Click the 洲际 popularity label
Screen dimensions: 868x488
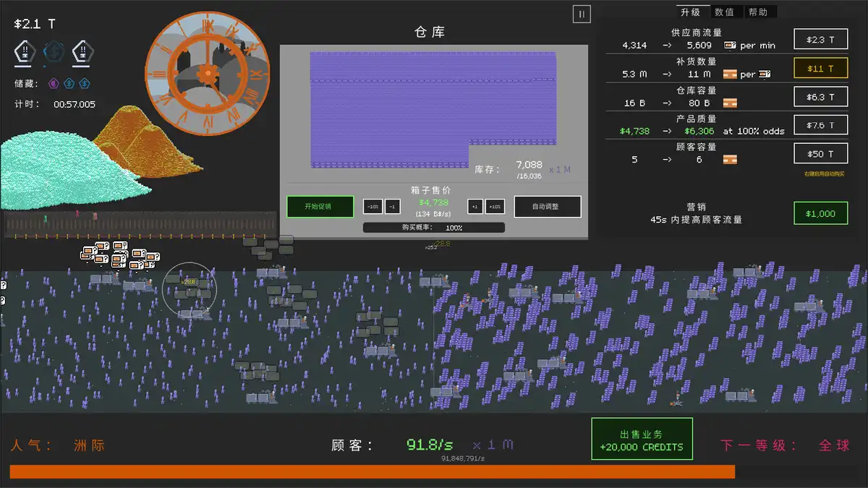click(89, 445)
